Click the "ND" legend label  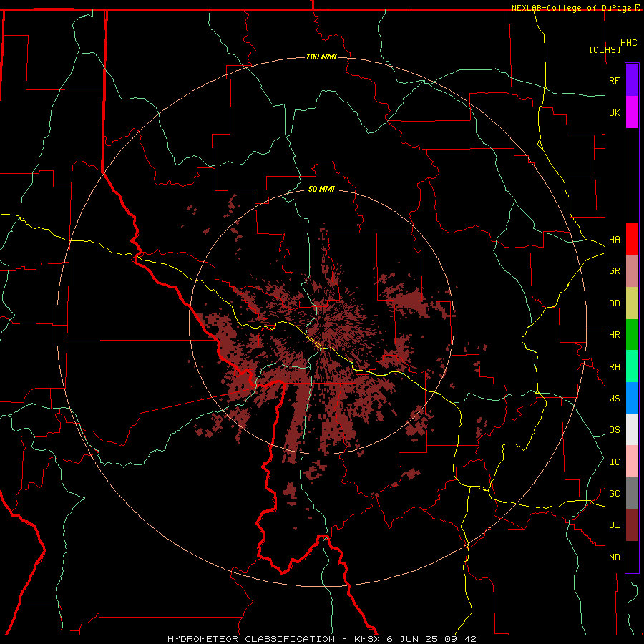pyautogui.click(x=614, y=557)
